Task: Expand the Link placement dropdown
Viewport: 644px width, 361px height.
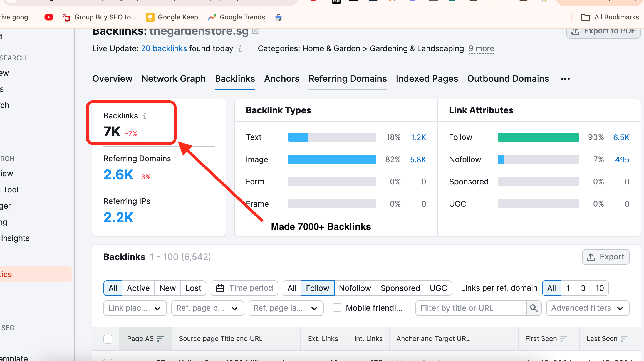Action: tap(135, 308)
